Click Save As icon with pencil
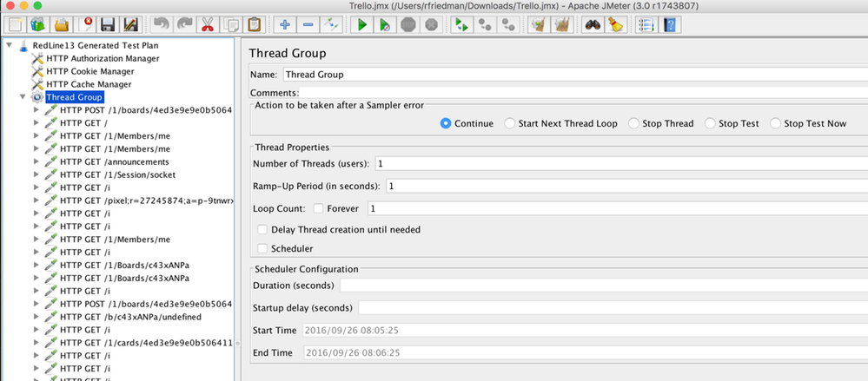The width and height of the screenshot is (868, 381). click(131, 25)
